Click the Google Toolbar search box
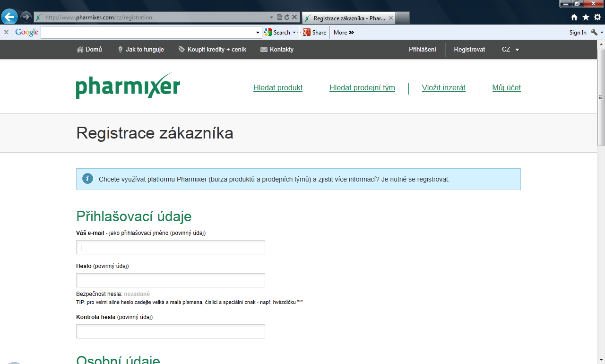605x364 pixels. (x=148, y=32)
